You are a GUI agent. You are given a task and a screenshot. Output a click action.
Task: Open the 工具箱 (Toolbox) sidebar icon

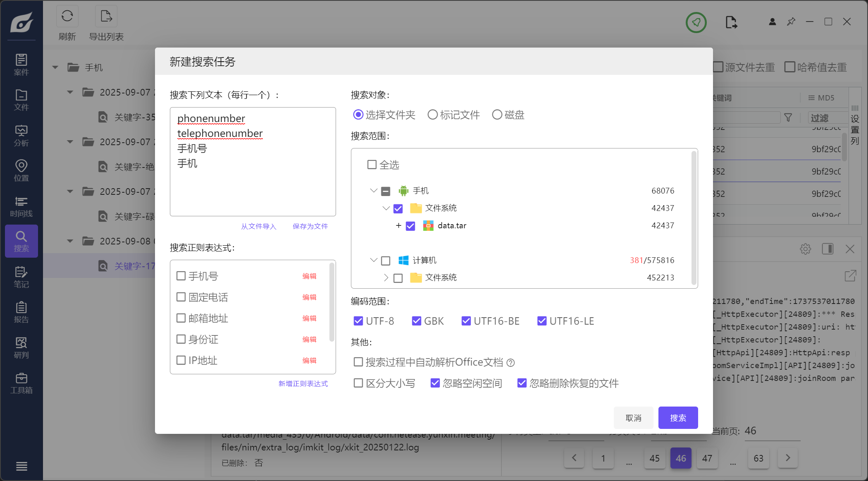21,383
